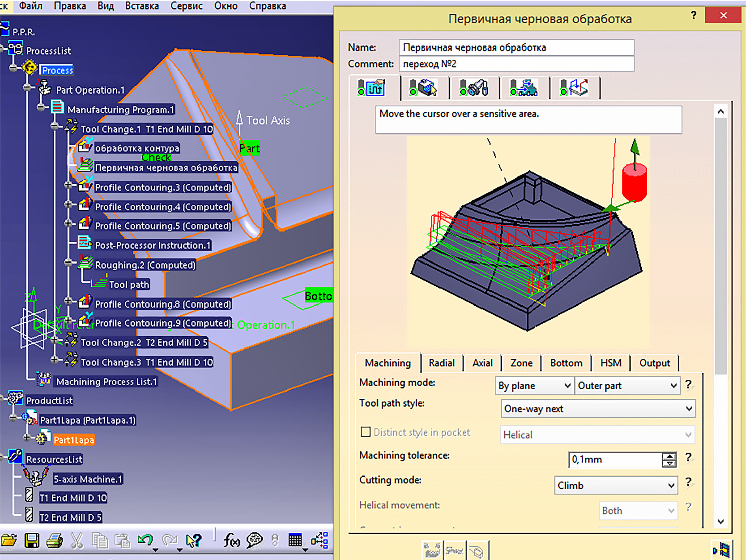Open the Вставка menu
Image resolution: width=746 pixels, height=560 pixels.
point(142,6)
